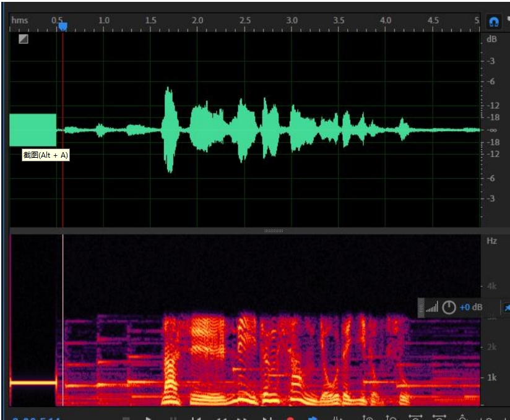Click the Rewind transport button
This screenshot has width=510, height=420.
221,418
